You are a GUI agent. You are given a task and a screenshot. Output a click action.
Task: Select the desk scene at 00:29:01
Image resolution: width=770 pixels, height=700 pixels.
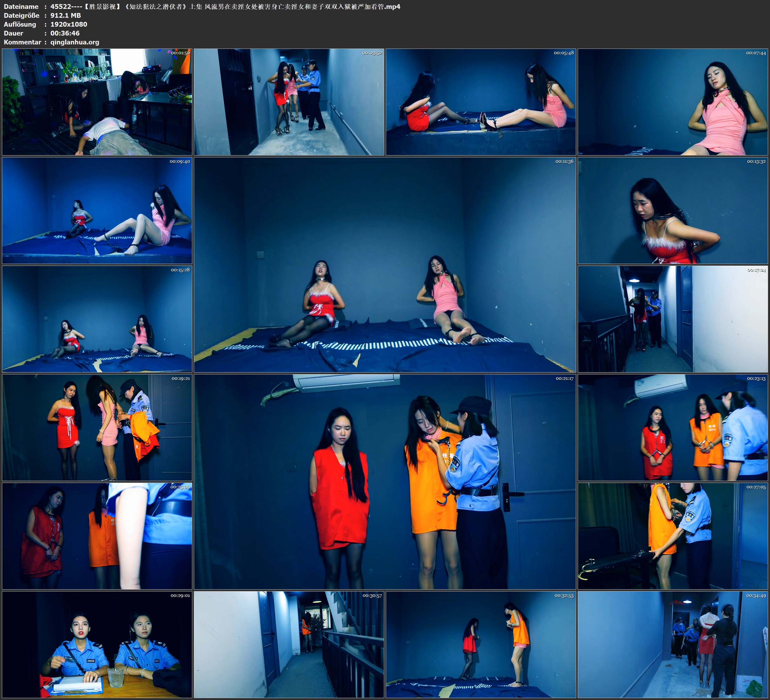tap(97, 644)
